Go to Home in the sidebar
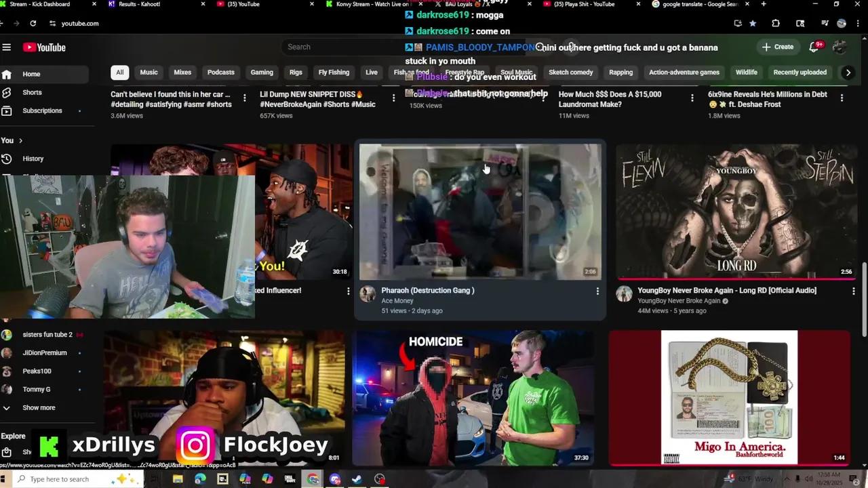Screen dimensions: 868x488 45,74
